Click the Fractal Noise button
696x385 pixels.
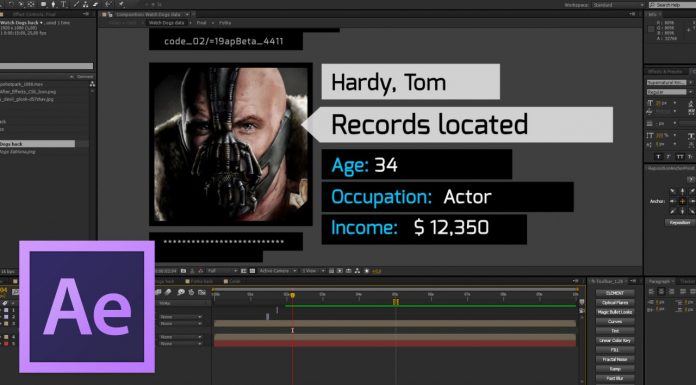pos(615,359)
